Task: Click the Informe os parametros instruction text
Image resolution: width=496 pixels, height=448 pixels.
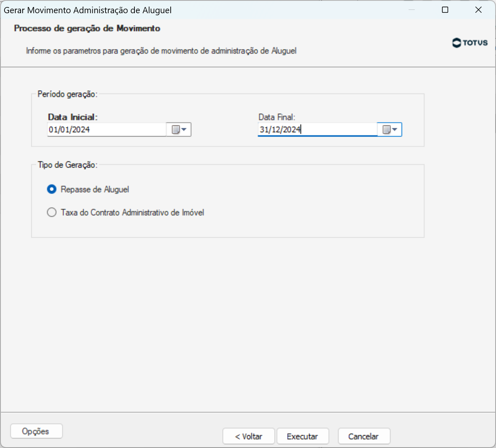Action: [x=161, y=51]
